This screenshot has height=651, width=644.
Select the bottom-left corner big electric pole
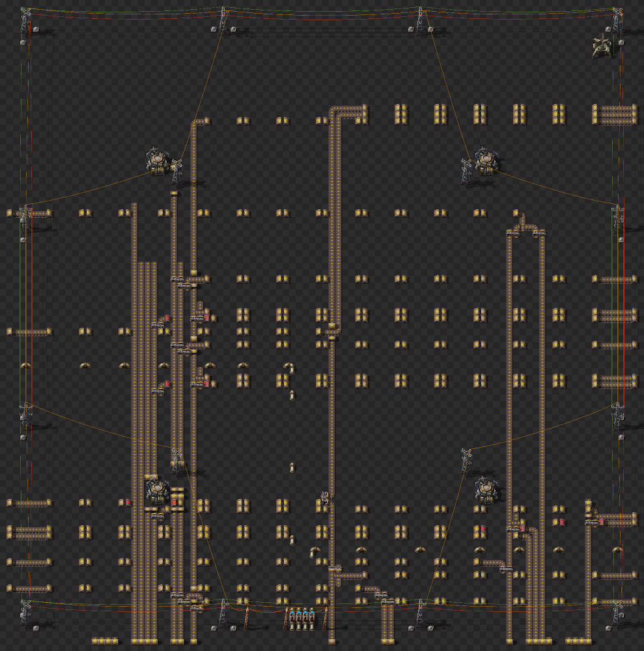click(x=26, y=613)
